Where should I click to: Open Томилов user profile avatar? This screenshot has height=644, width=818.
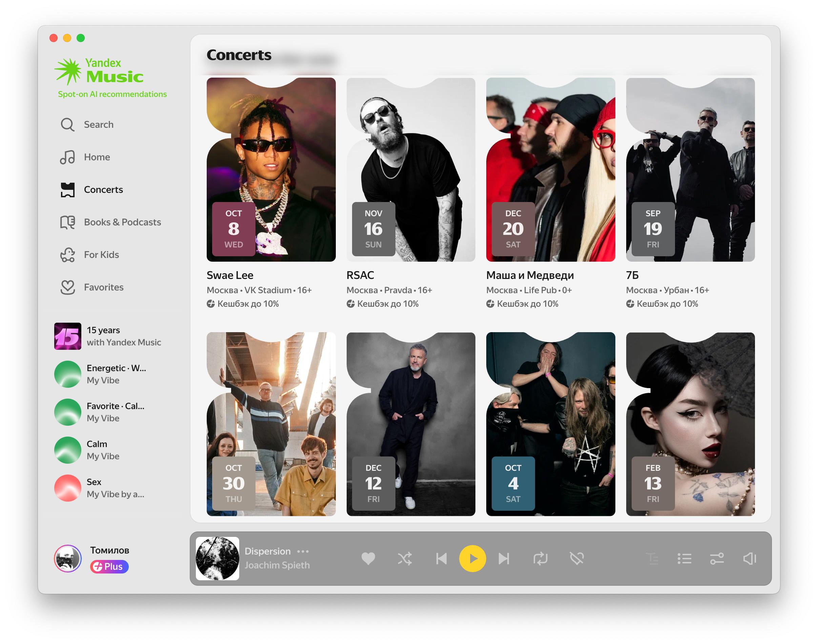(67, 558)
